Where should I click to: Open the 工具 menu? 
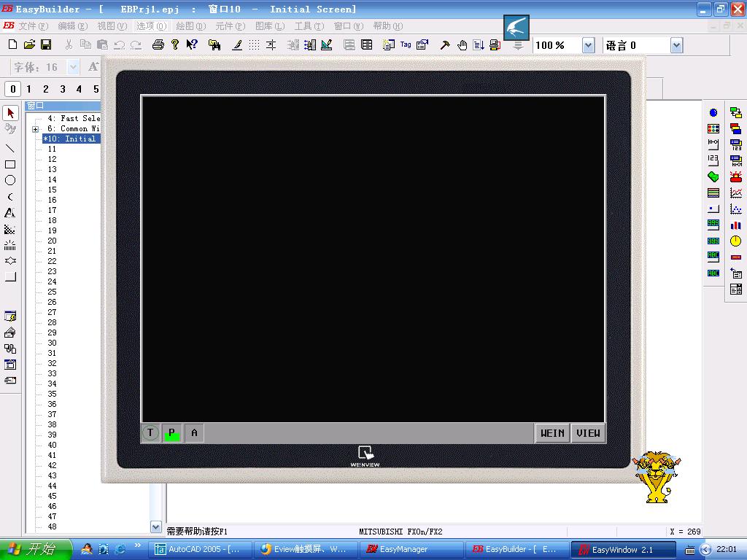(309, 26)
